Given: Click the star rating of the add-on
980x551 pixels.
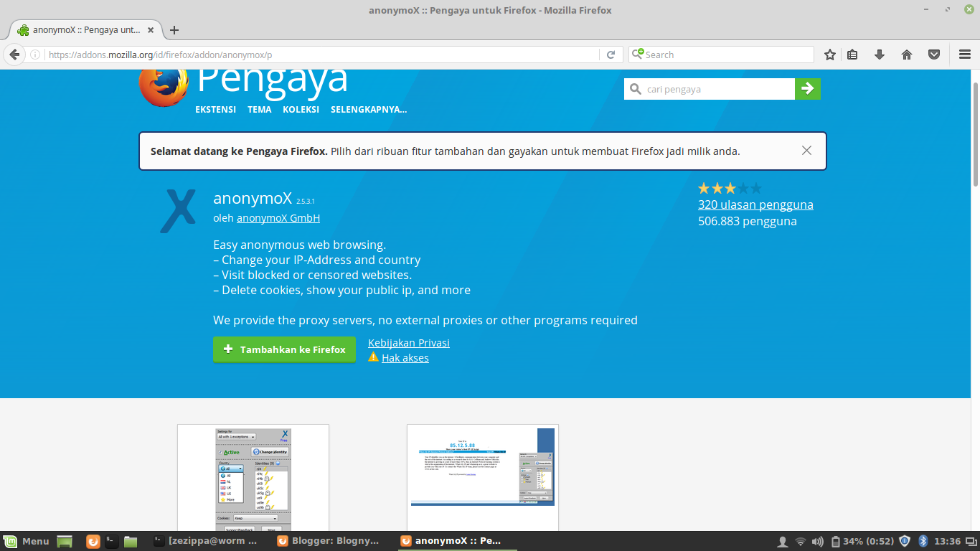Looking at the screenshot, I should tap(730, 188).
